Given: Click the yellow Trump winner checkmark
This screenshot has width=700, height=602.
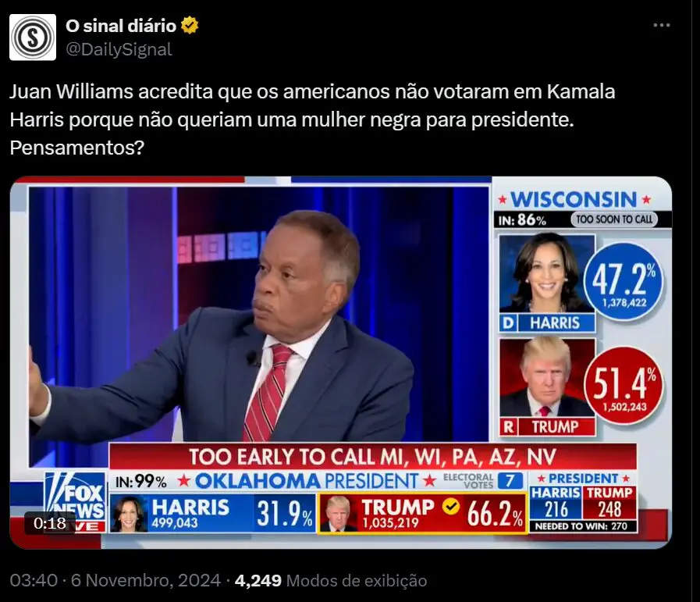Looking at the screenshot, I should (451, 507).
